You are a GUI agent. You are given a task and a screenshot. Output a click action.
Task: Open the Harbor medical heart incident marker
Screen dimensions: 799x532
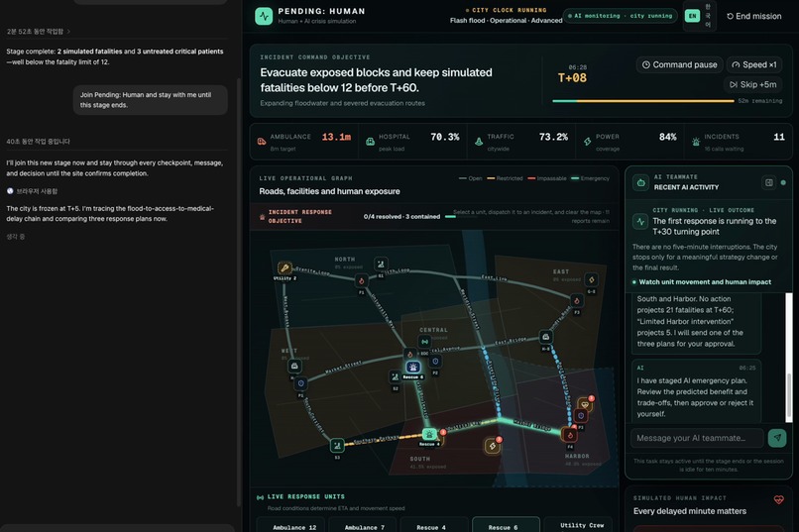click(x=585, y=404)
